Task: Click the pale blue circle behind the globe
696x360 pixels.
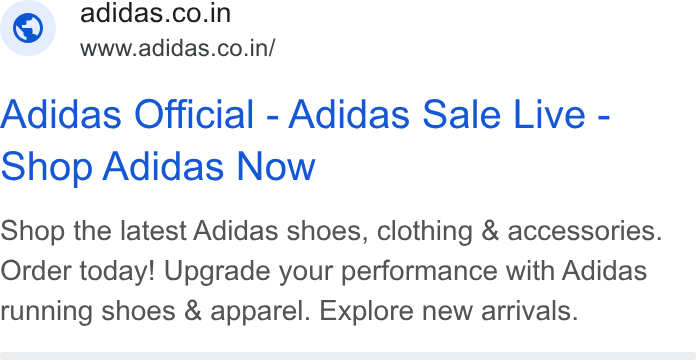Action: [x=28, y=28]
